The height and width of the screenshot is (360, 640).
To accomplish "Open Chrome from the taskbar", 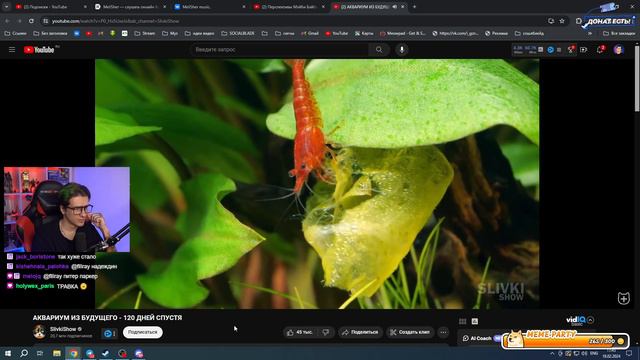I will pos(73,353).
